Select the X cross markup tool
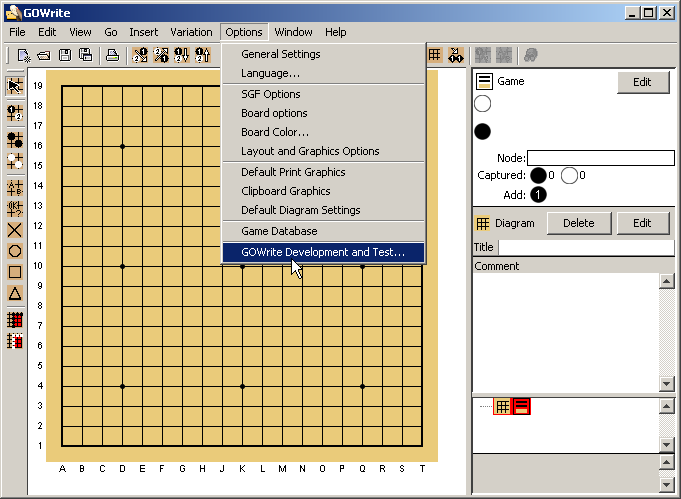The height and width of the screenshot is (499, 681). pyautogui.click(x=15, y=230)
